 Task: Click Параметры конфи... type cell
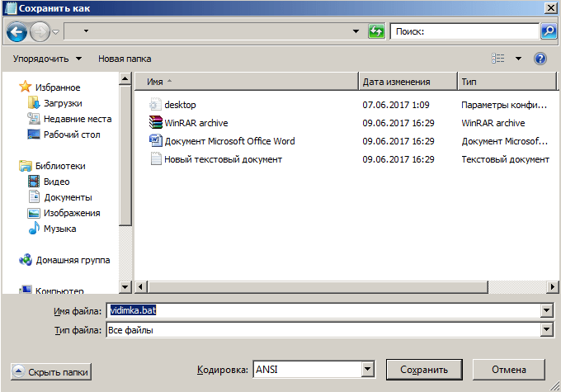tap(504, 105)
